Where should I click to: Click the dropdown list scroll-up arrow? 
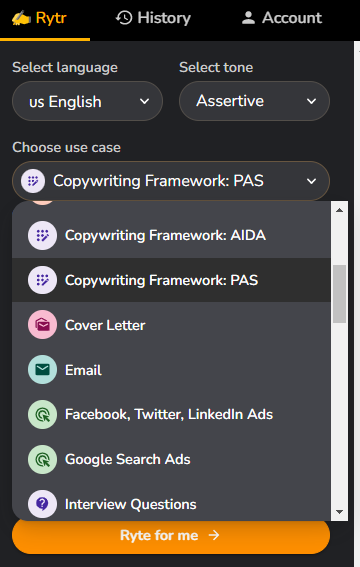[339, 210]
